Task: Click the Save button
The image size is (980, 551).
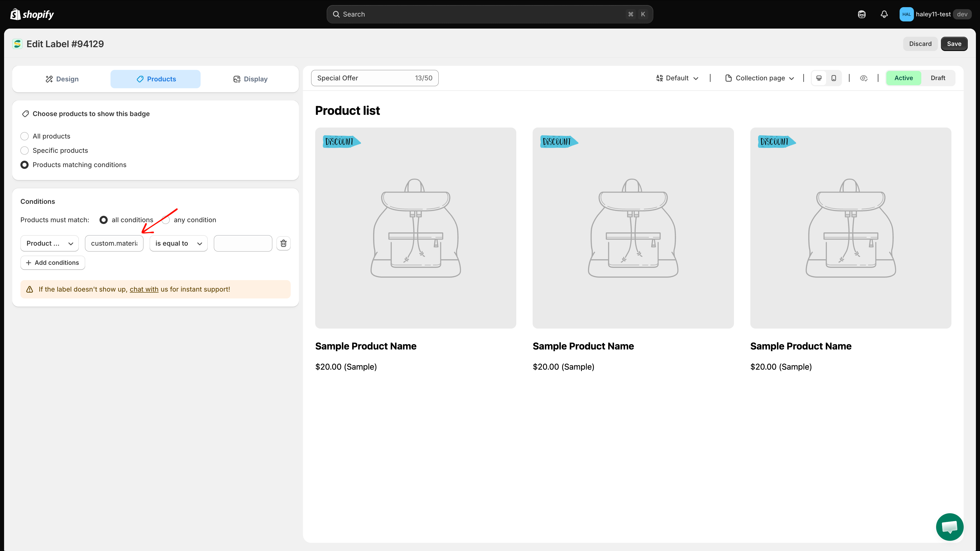Action: click(x=954, y=44)
